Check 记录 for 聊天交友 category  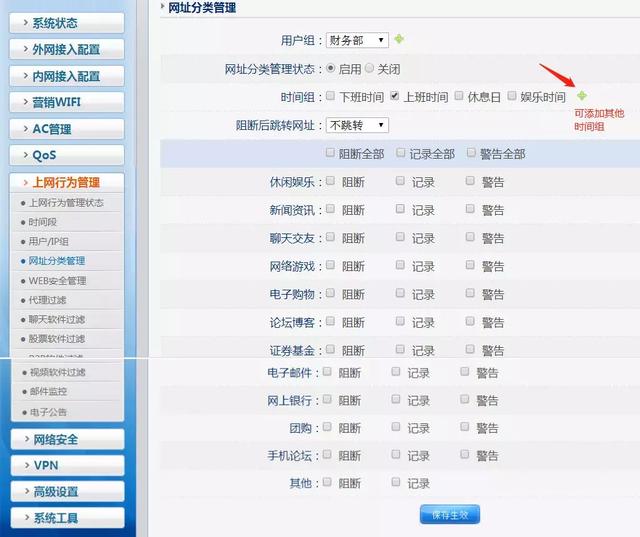pyautogui.click(x=401, y=238)
